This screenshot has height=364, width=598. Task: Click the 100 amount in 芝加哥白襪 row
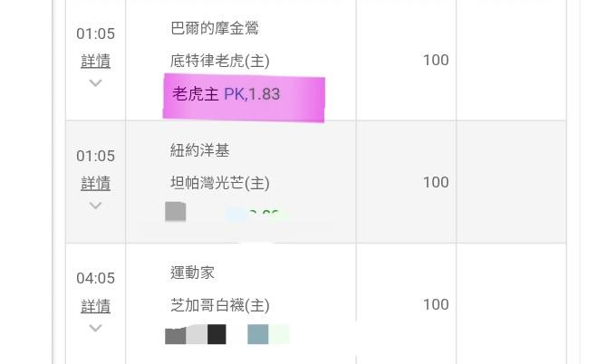pyautogui.click(x=436, y=304)
